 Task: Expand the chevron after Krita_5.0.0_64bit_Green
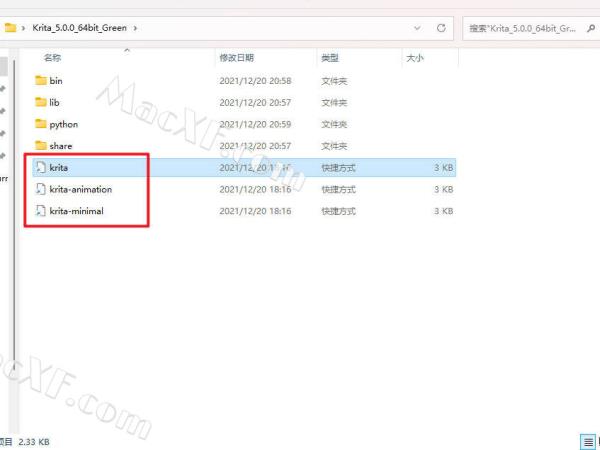point(135,28)
